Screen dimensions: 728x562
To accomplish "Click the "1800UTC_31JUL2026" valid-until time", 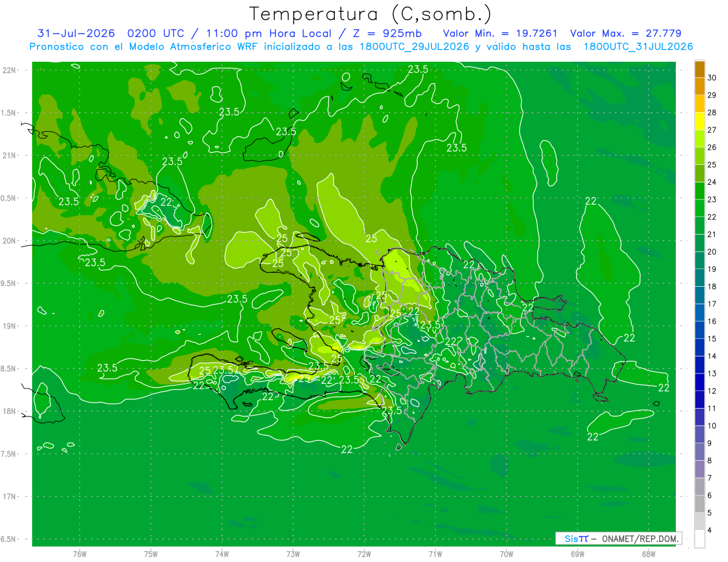I will [638, 47].
